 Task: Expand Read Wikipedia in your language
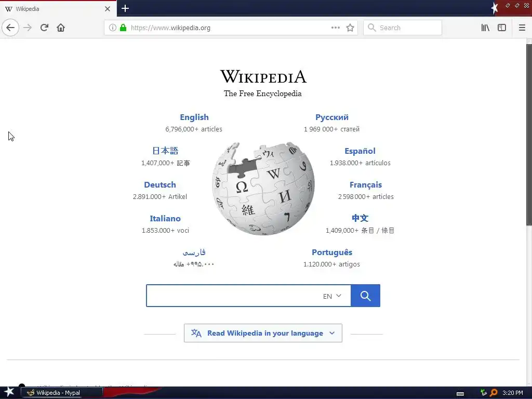pyautogui.click(x=263, y=333)
